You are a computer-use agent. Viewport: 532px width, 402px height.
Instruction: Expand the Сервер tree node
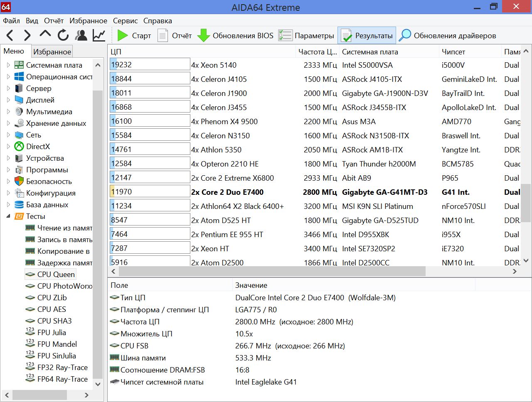pos(8,88)
